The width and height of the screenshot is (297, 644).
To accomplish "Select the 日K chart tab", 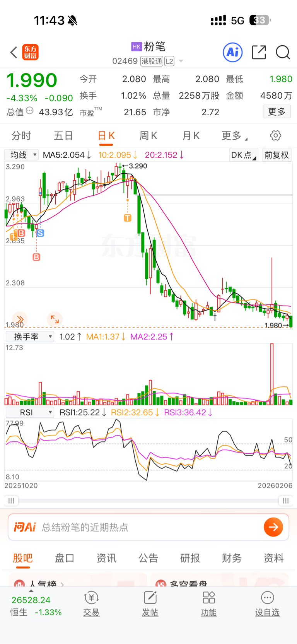I will pyautogui.click(x=106, y=136).
